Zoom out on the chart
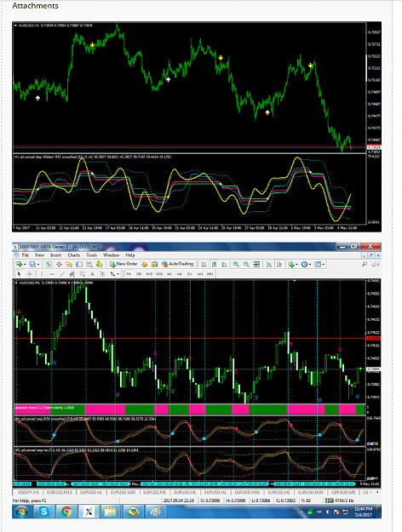The height and width of the screenshot is (532, 402). 246,264
